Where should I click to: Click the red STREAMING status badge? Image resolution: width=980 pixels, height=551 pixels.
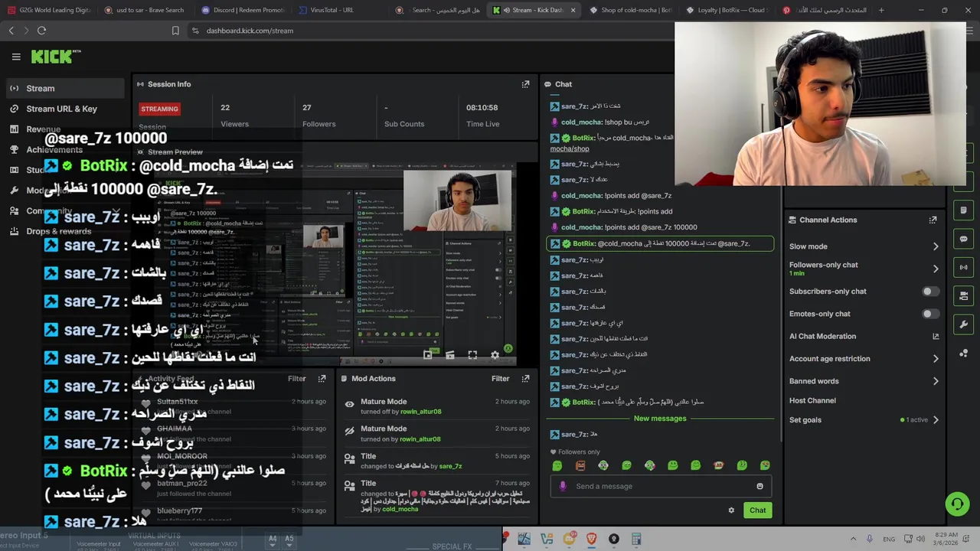tap(159, 109)
